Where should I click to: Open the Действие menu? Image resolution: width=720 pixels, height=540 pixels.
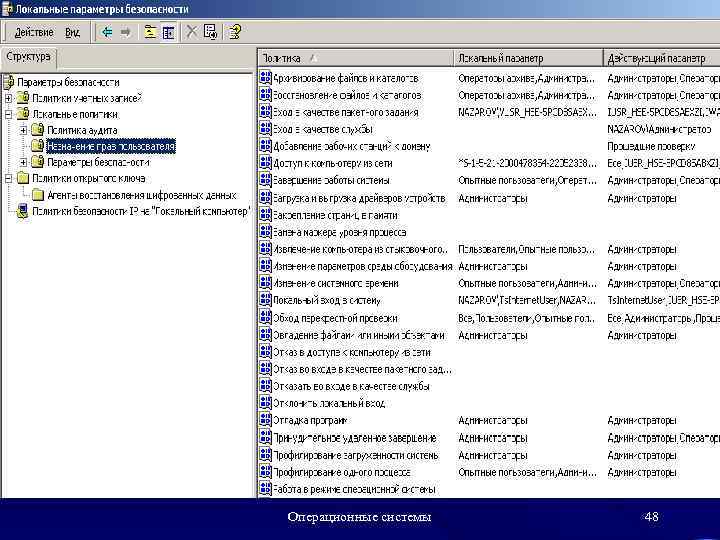tap(34, 32)
